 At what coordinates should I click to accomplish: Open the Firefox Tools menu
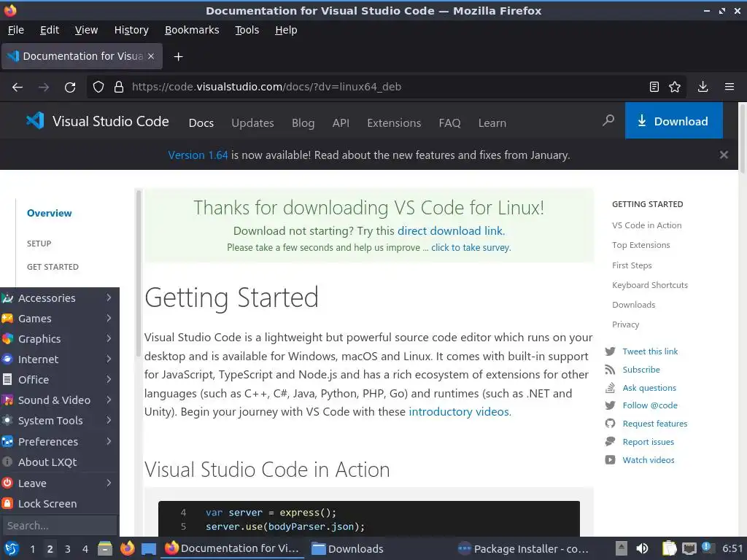click(x=247, y=30)
